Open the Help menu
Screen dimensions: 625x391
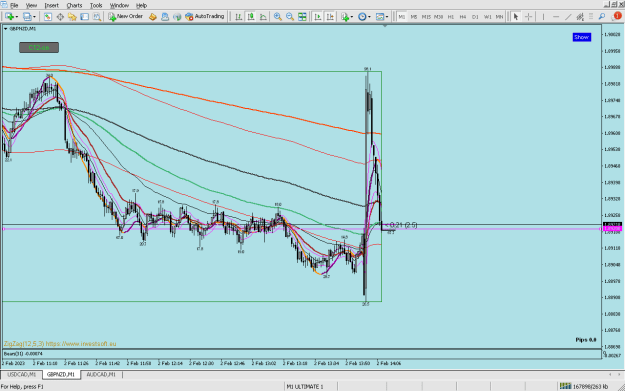(142, 5)
